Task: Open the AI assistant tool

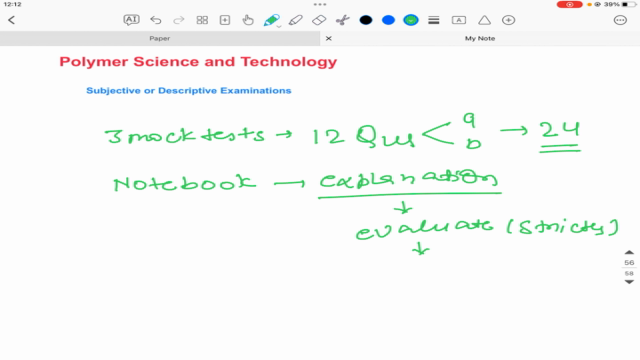Action: click(x=131, y=20)
